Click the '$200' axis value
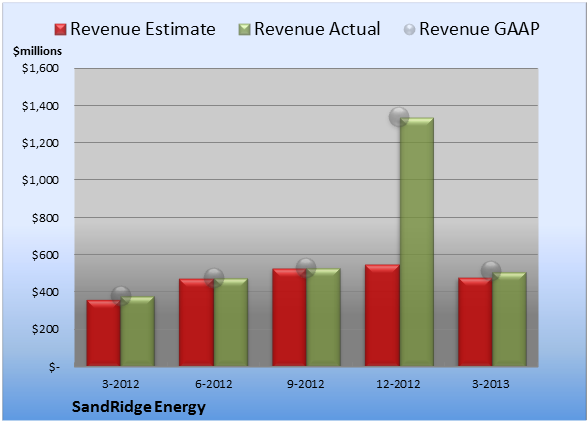This screenshot has width=588, height=422. 45,329
